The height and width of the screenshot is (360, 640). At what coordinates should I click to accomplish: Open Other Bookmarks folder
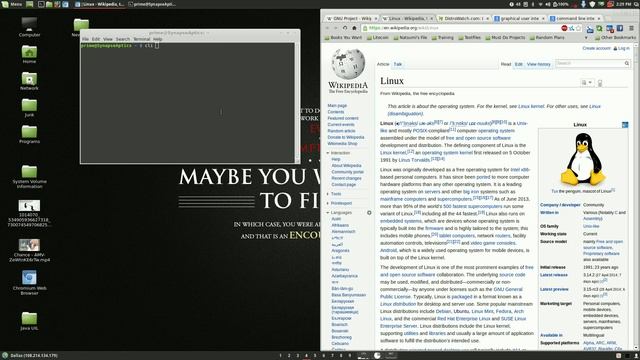click(615, 38)
